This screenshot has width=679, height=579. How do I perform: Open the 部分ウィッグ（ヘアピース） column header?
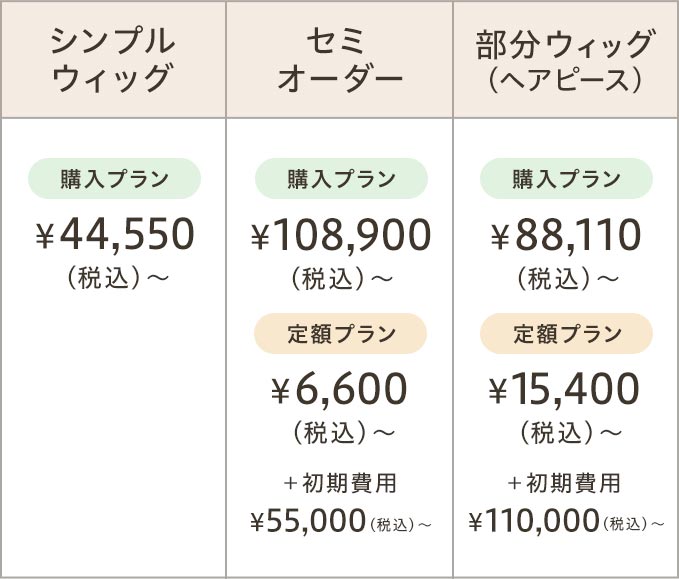pyautogui.click(x=566, y=60)
